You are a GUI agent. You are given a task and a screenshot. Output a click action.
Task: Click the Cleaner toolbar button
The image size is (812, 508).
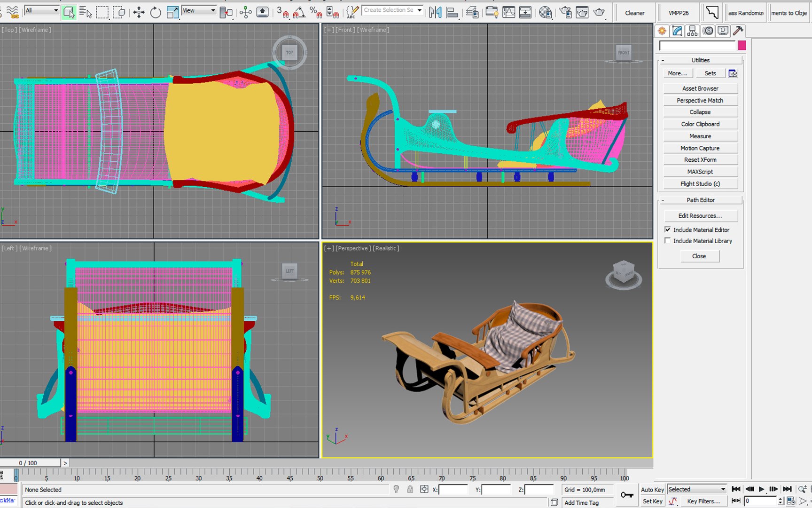pyautogui.click(x=634, y=13)
